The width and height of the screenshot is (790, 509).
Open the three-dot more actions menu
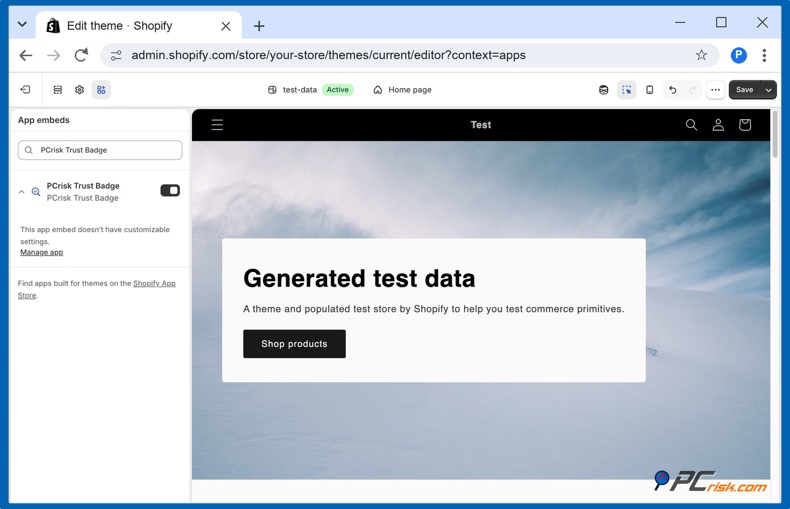click(x=715, y=90)
